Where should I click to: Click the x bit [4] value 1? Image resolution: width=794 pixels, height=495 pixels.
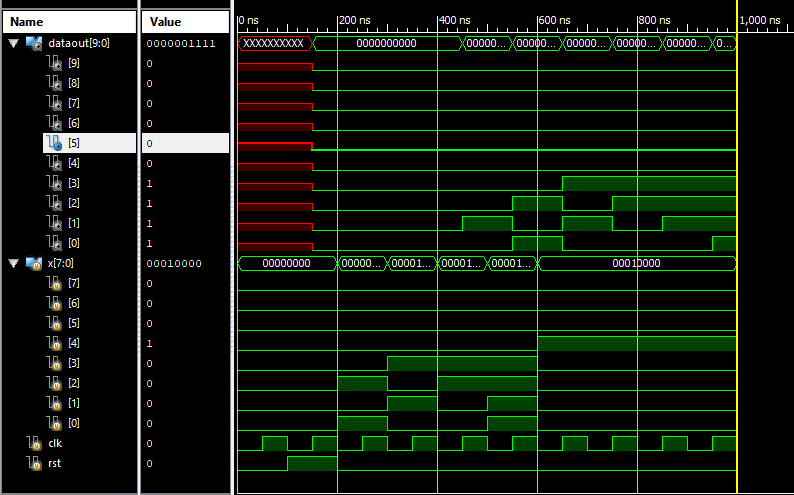pos(149,343)
